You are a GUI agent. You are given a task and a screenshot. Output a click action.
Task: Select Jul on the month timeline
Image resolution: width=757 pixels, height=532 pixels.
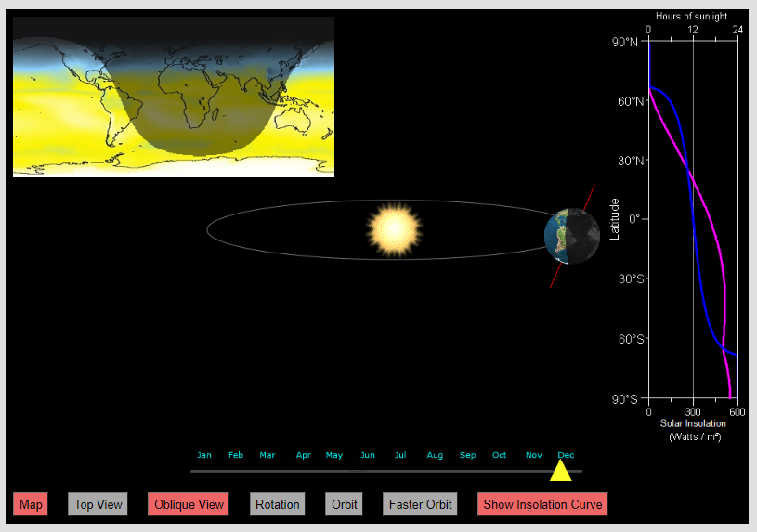[x=400, y=455]
